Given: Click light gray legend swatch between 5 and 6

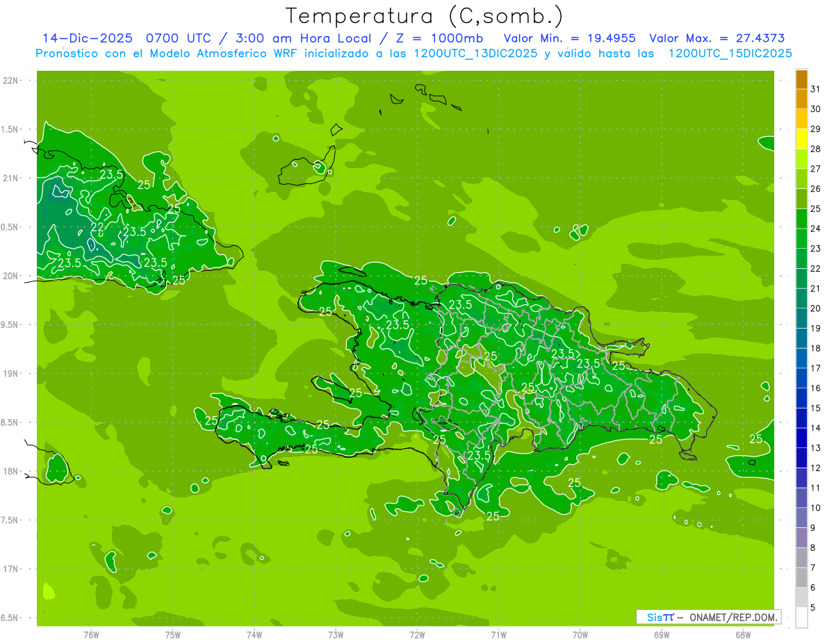Looking at the screenshot, I should coord(801,597).
